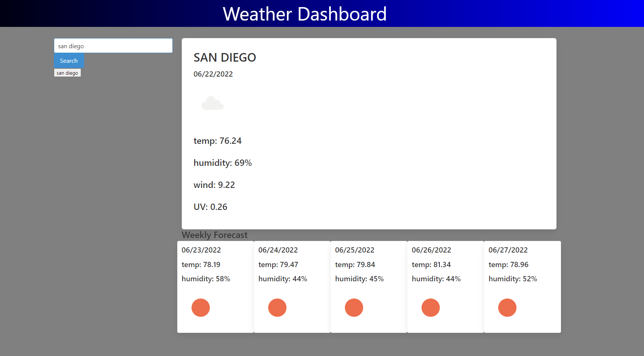Click the sun icon on the 06/27/2022 card

click(x=507, y=307)
